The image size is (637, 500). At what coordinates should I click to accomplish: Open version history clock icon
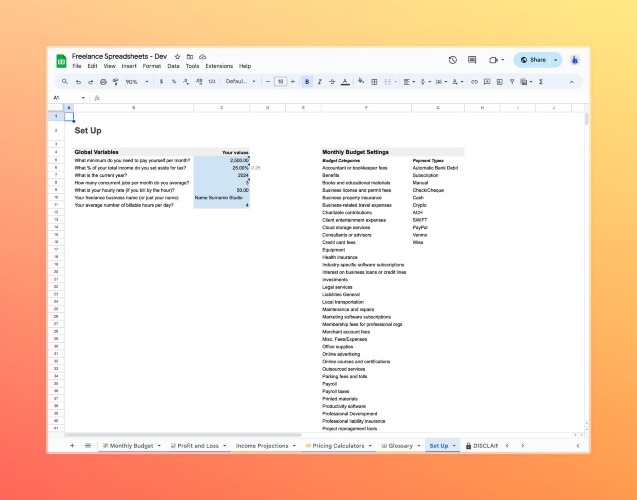tap(453, 60)
